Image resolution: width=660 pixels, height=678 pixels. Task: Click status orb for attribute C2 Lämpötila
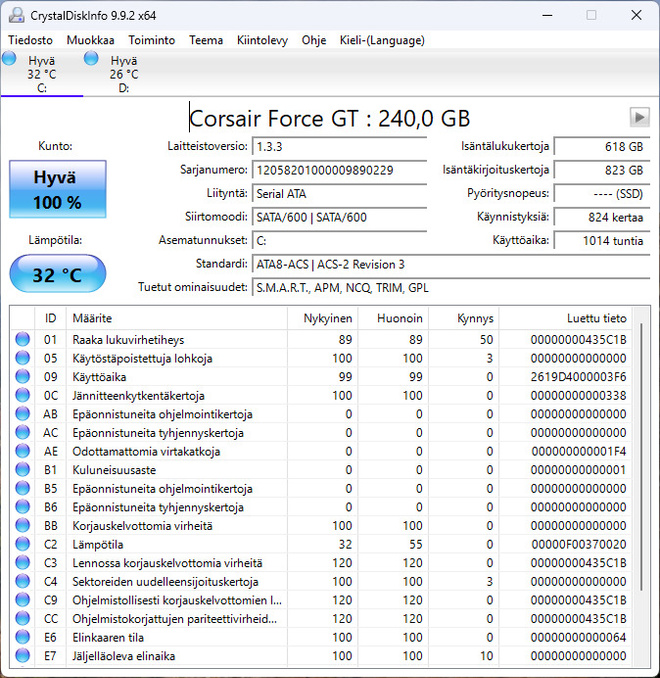(x=22, y=544)
